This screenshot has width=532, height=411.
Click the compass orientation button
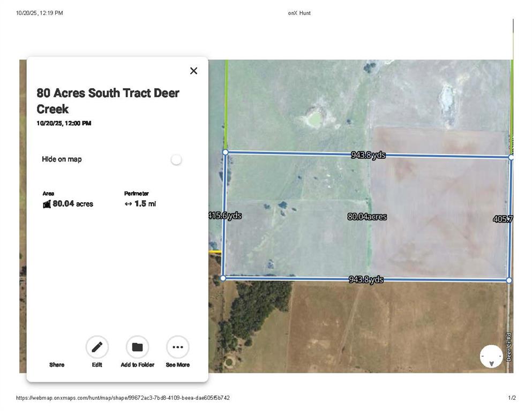coord(491,356)
